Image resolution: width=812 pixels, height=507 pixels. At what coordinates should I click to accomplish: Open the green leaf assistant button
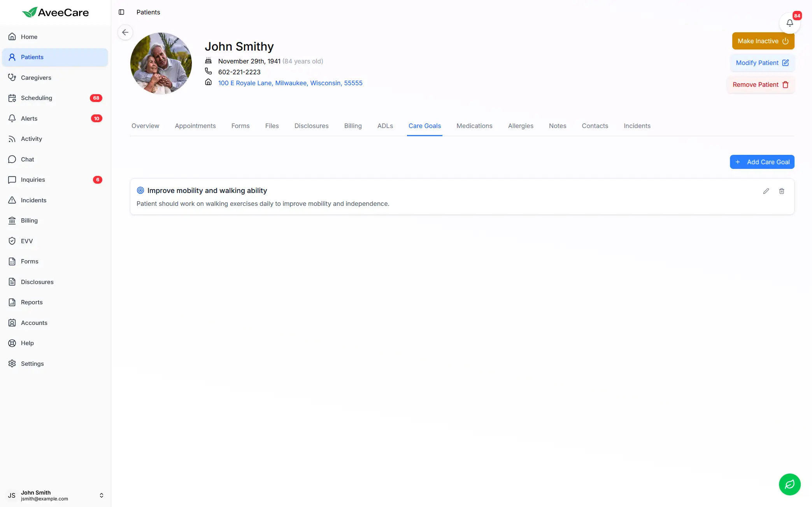(x=789, y=484)
